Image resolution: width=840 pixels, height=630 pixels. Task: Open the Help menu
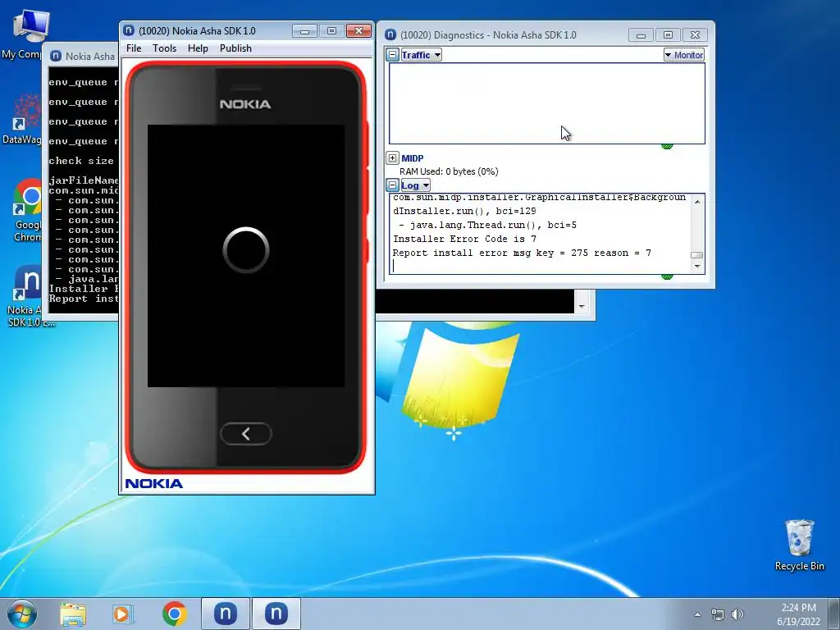tap(198, 48)
